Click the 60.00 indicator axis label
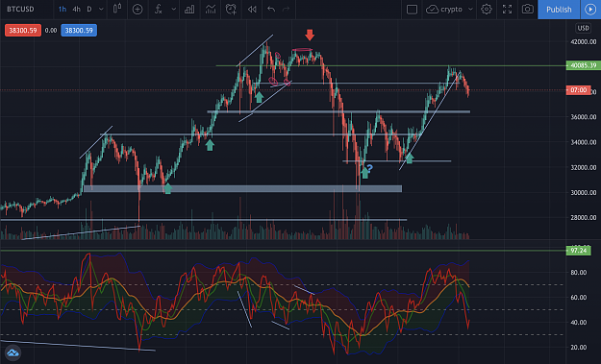This screenshot has height=364, width=601. (578, 297)
